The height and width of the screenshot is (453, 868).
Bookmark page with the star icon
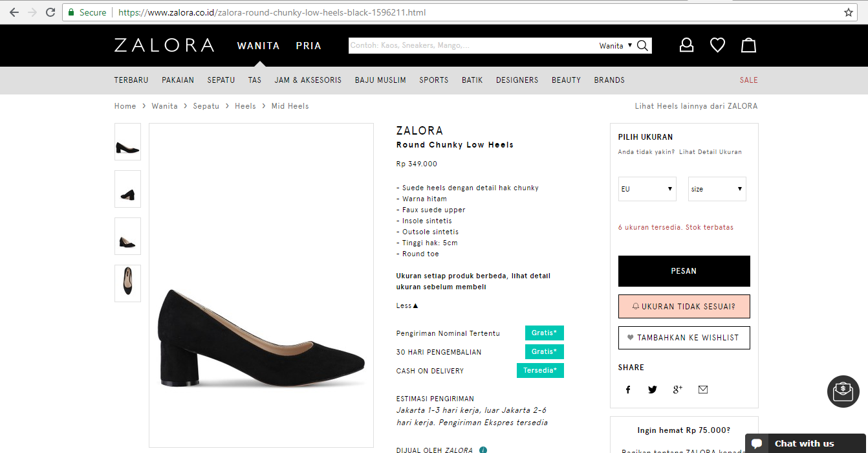849,12
